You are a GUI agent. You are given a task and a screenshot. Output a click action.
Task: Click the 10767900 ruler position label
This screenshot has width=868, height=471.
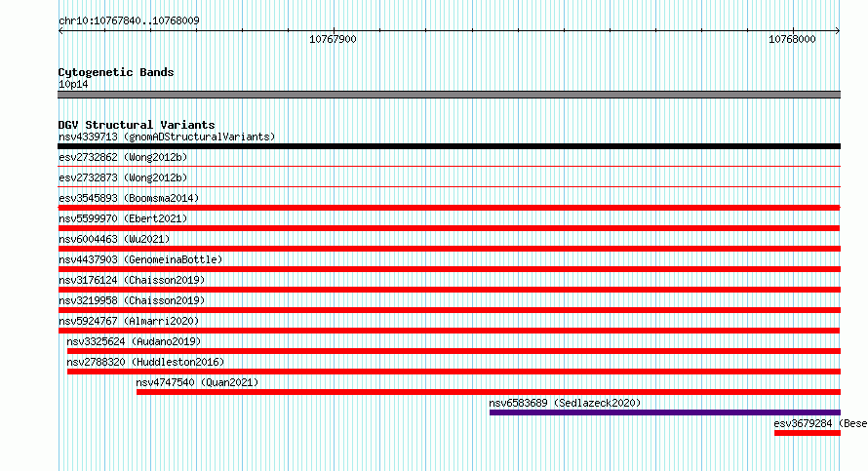click(333, 39)
